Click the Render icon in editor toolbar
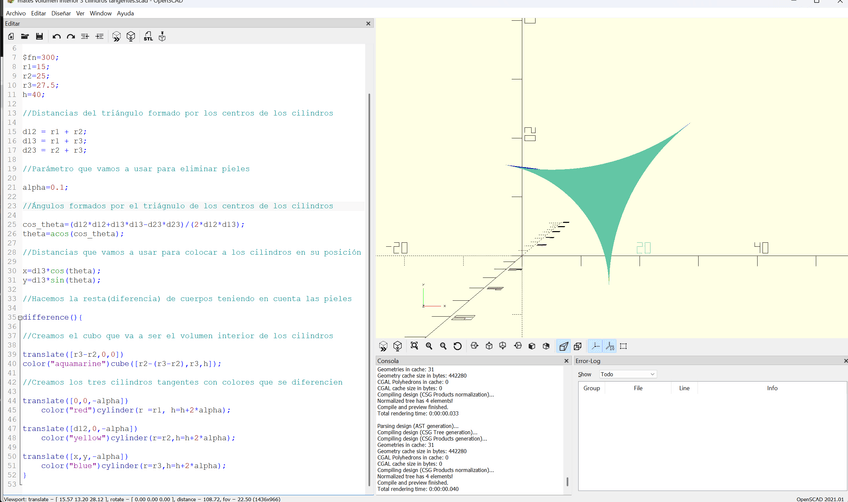 (x=131, y=37)
